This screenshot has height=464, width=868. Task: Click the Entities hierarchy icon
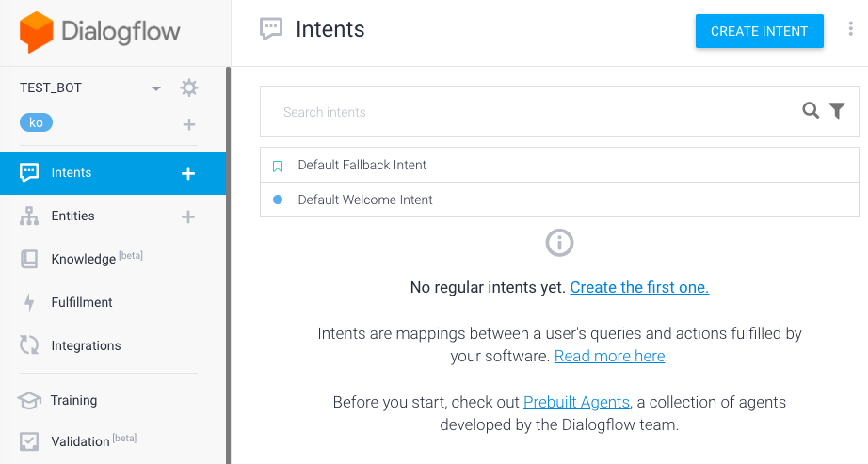tap(29, 216)
